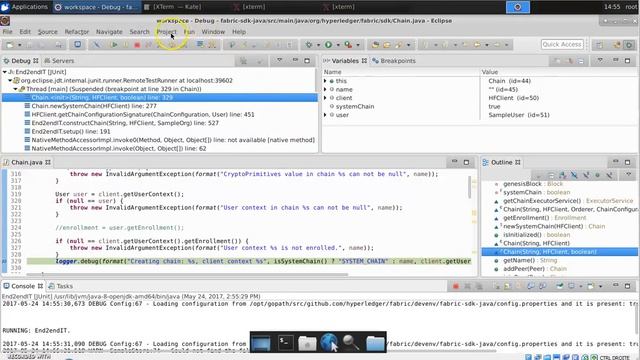The image size is (640, 360).
Task: Toggle Show Logical Structure in Variables view
Action: [x=569, y=61]
